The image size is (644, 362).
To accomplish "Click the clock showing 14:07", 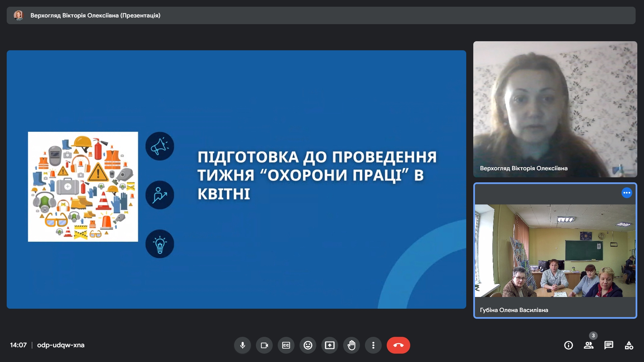I will [x=18, y=345].
